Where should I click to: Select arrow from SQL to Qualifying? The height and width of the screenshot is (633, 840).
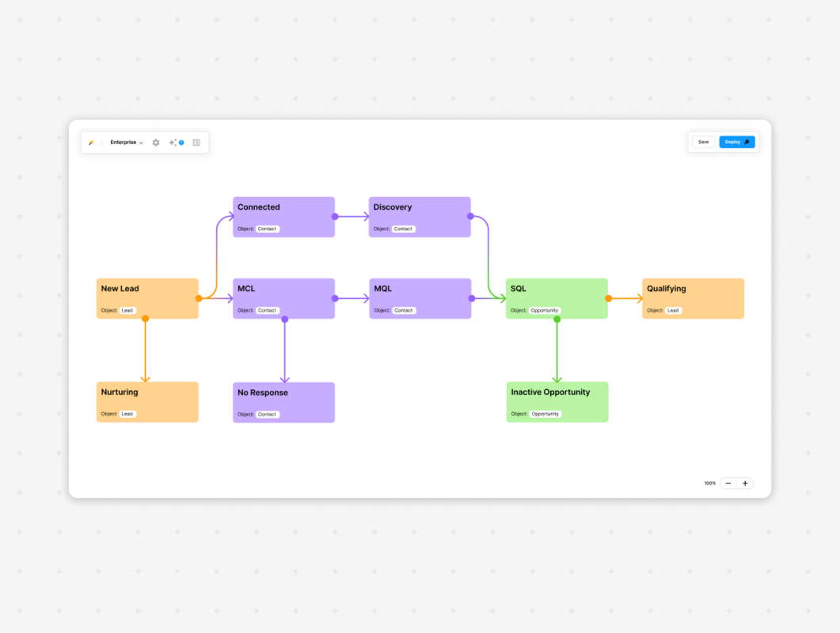[627, 298]
